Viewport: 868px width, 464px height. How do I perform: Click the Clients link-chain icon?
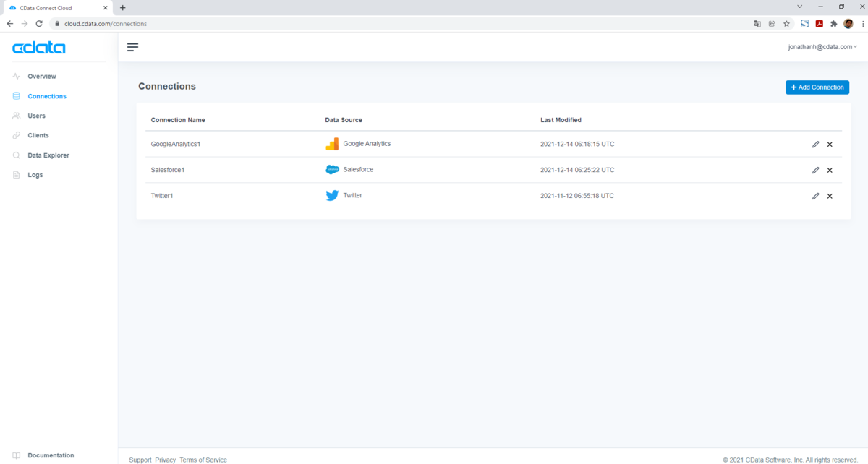click(17, 136)
